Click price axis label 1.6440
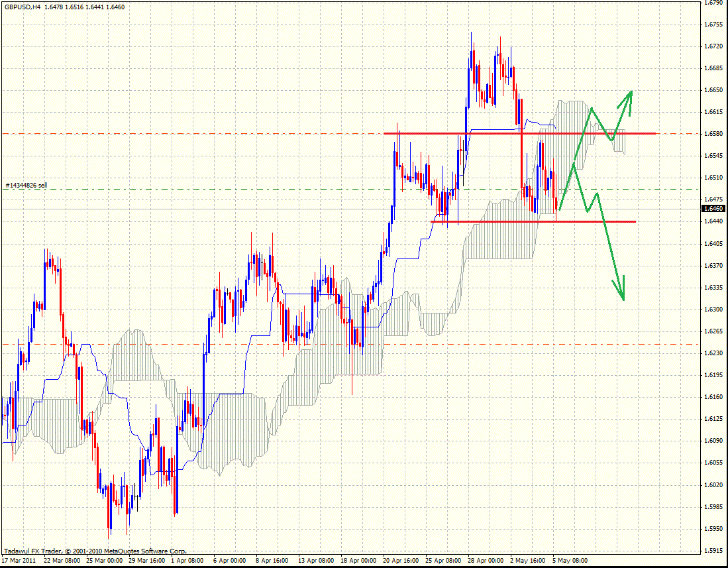 tap(713, 221)
